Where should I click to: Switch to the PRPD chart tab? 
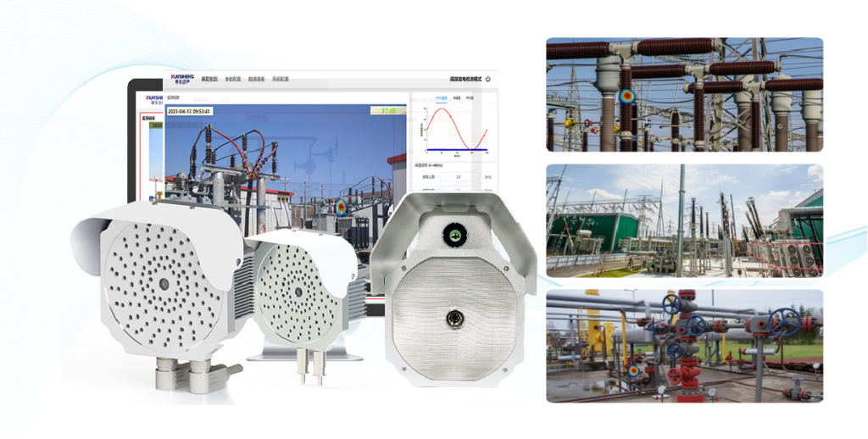441,98
